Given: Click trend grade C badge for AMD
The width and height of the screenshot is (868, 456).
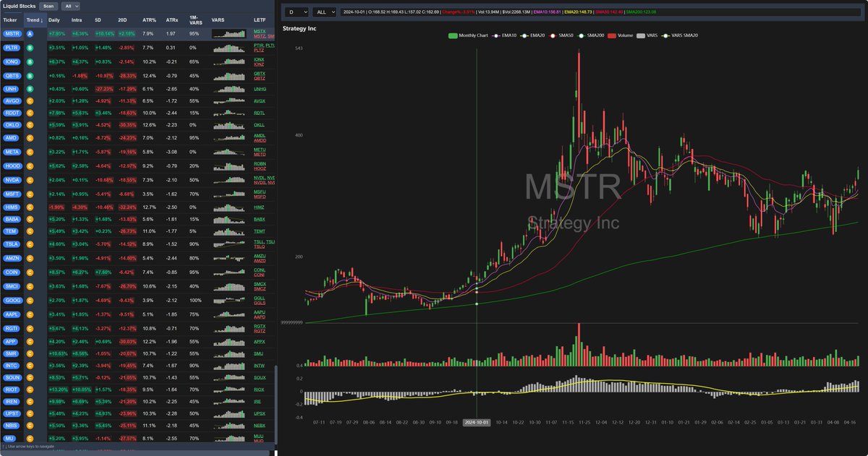Looking at the screenshot, I should click(30, 137).
